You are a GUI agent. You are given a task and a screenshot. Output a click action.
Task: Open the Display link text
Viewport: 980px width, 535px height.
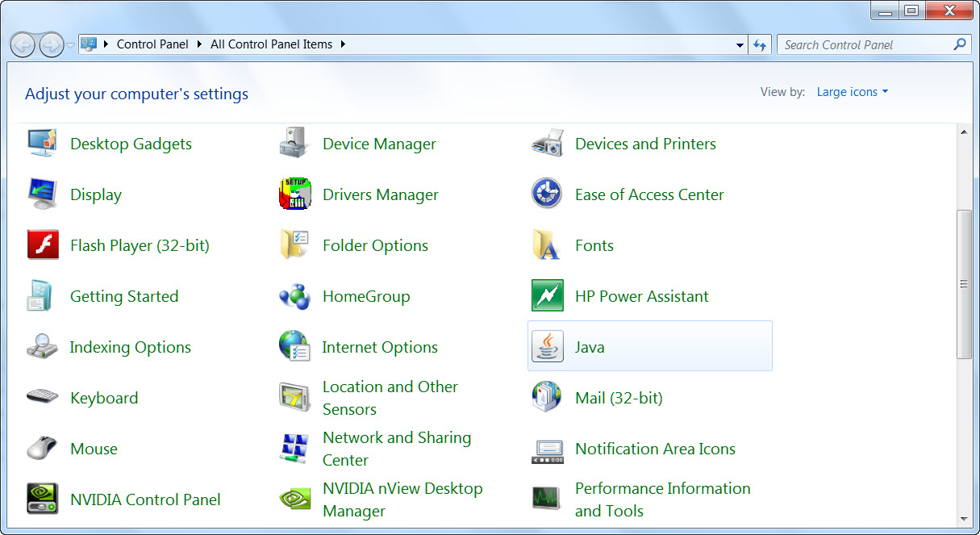coord(96,194)
